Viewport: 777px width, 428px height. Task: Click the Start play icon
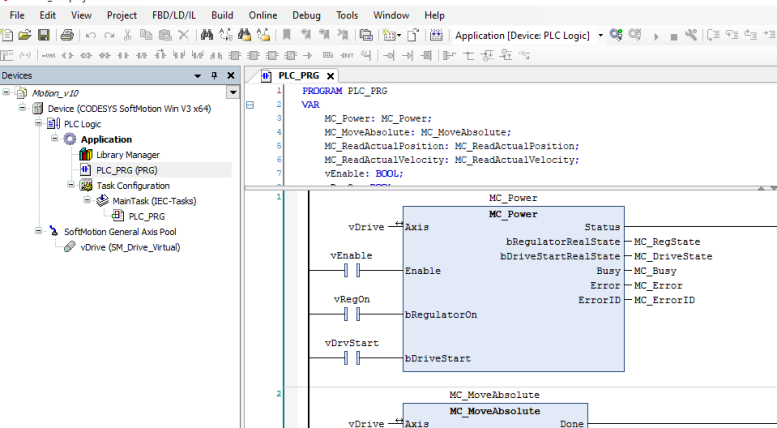pos(657,35)
